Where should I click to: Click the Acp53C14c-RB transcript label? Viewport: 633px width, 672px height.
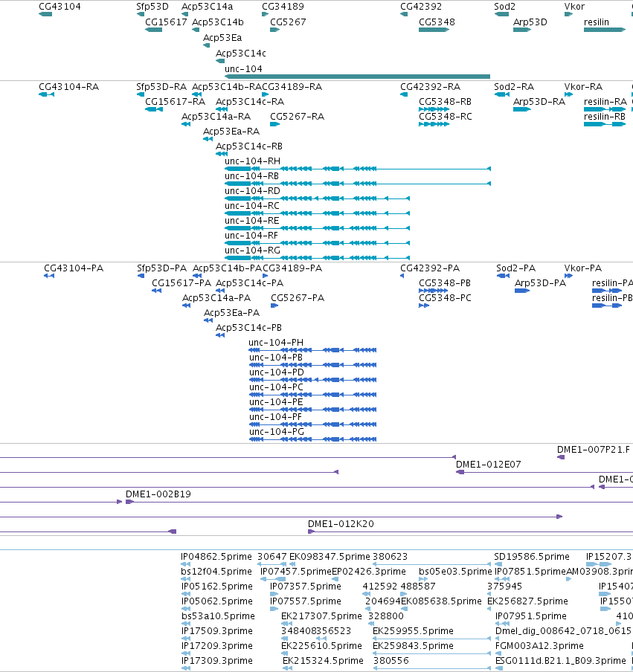pos(249,146)
